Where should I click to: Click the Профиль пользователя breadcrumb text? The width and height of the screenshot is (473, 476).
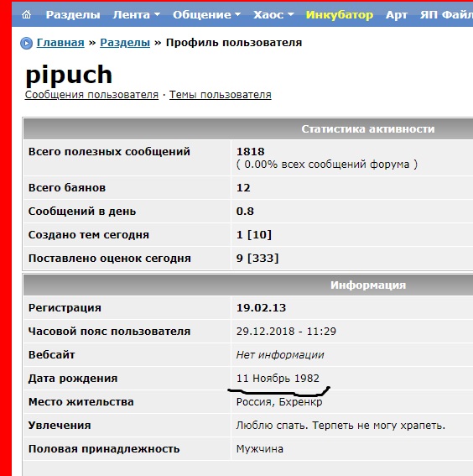[234, 43]
